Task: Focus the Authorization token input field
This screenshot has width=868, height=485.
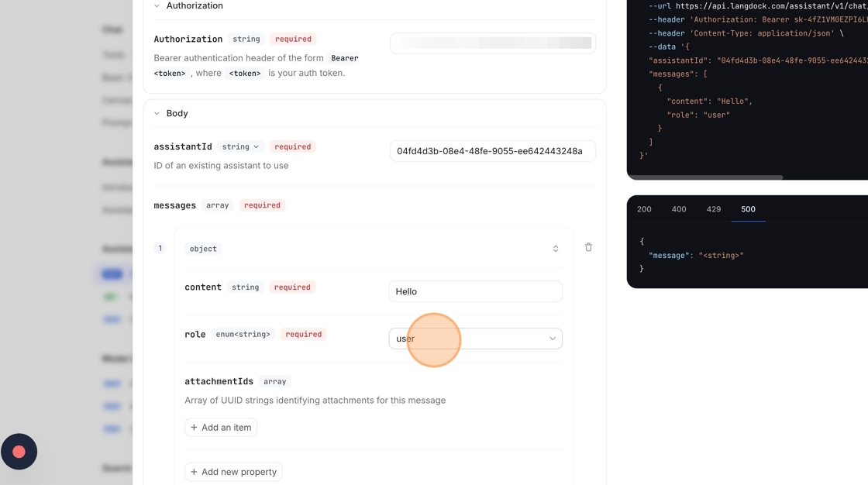Action: 493,43
